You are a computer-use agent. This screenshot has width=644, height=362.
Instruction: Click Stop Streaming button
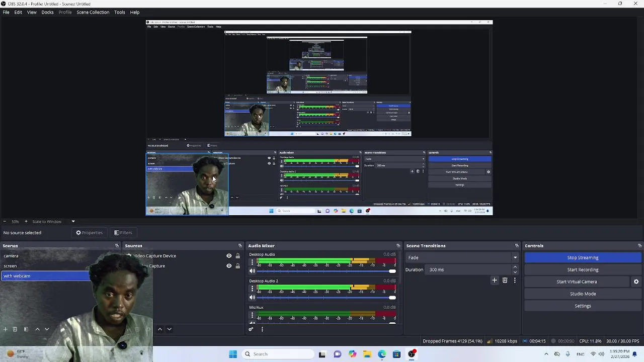click(x=583, y=257)
